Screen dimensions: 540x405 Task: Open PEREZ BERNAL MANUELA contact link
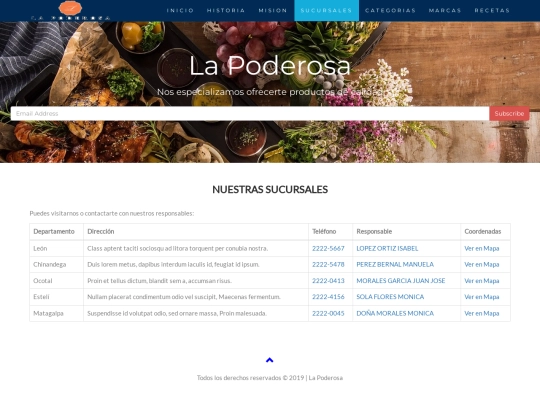[x=395, y=264]
